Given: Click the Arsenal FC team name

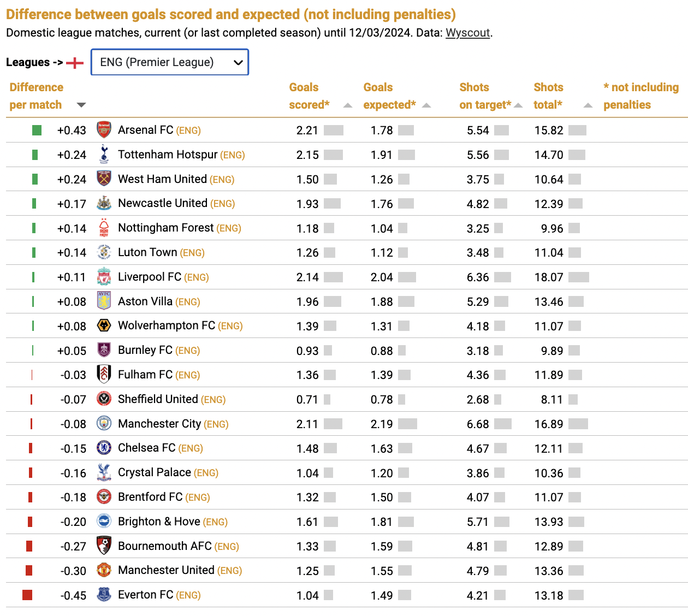Looking at the screenshot, I should coord(146,130).
